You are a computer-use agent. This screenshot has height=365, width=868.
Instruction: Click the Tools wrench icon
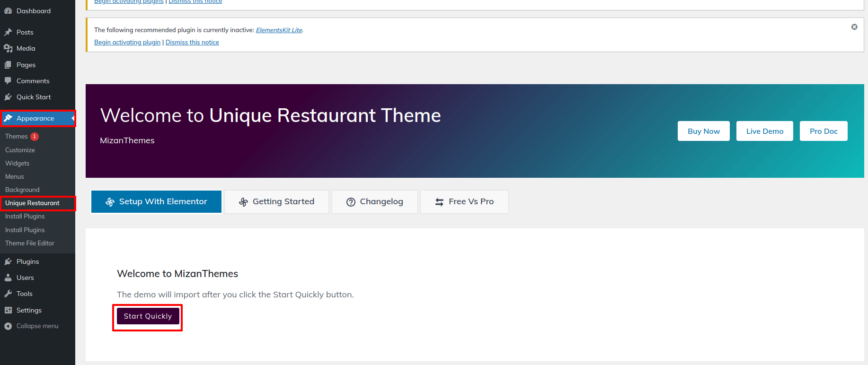8,294
